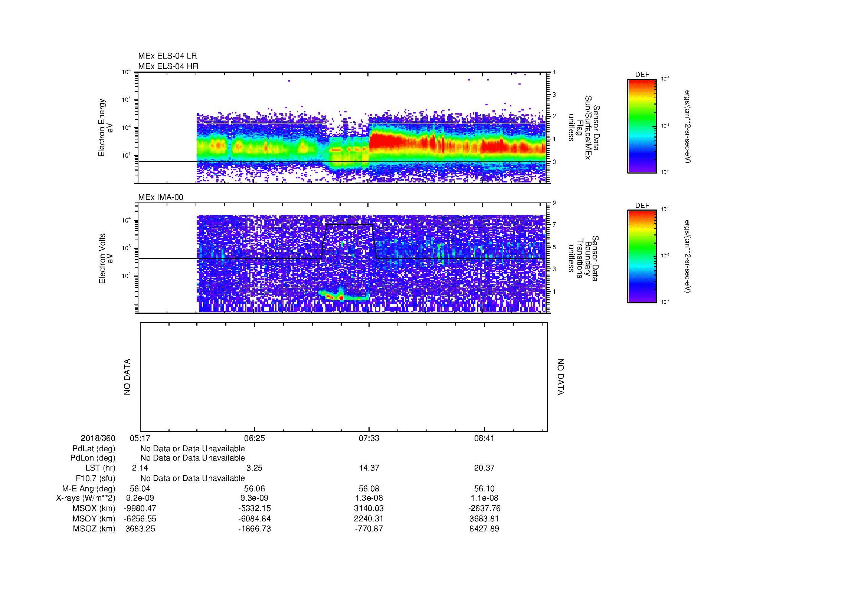868x613 pixels.
Task: Click the MSOX (km) row label
Action: click(94, 508)
